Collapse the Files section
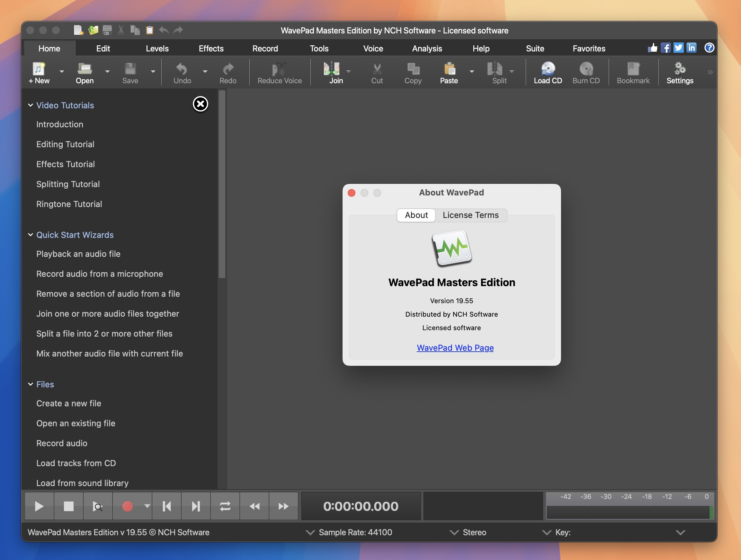This screenshot has width=741, height=560. 31,384
